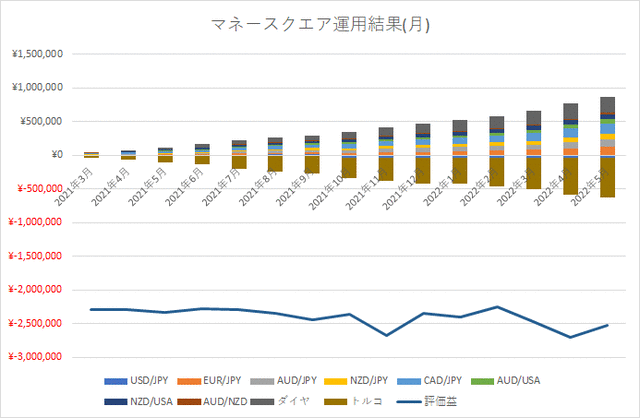Image resolution: width=640 pixels, height=418 pixels.
Task: Click the red ¥-500,000 axis label
Action: pos(40,189)
